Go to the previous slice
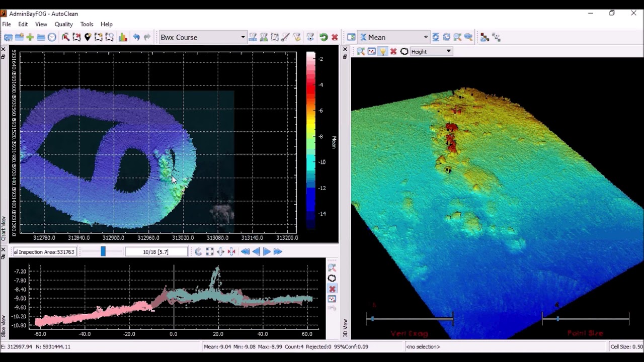The height and width of the screenshot is (362, 644). (x=256, y=251)
